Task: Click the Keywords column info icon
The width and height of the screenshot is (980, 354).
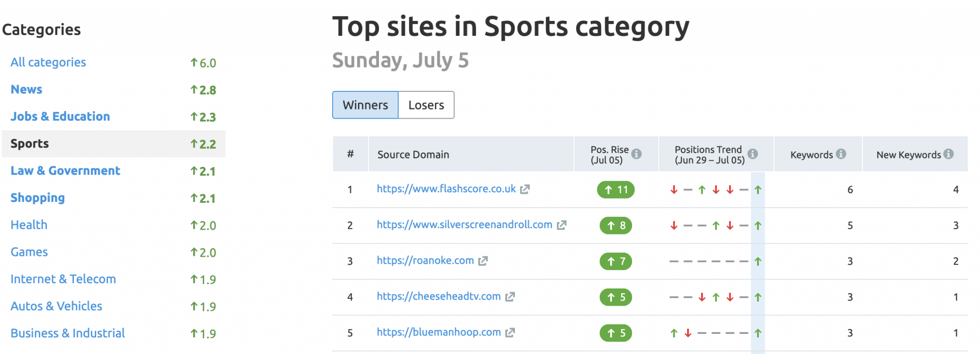Action: 841,154
